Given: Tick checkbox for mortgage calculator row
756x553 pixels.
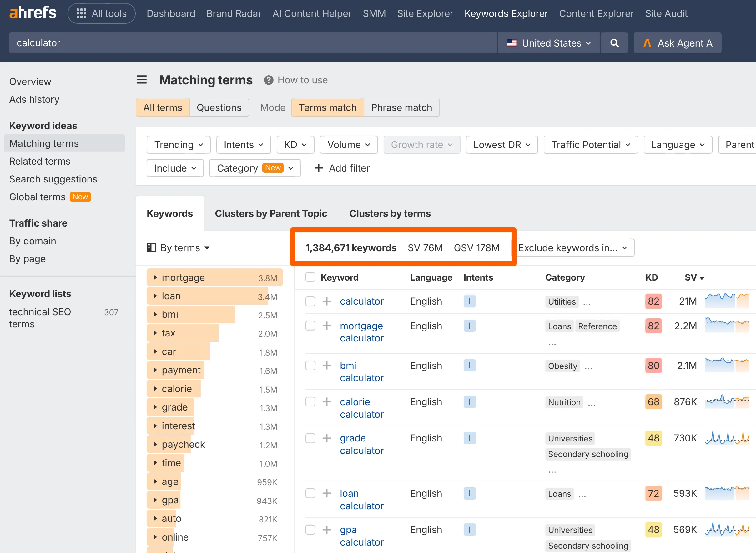Looking at the screenshot, I should click(310, 326).
